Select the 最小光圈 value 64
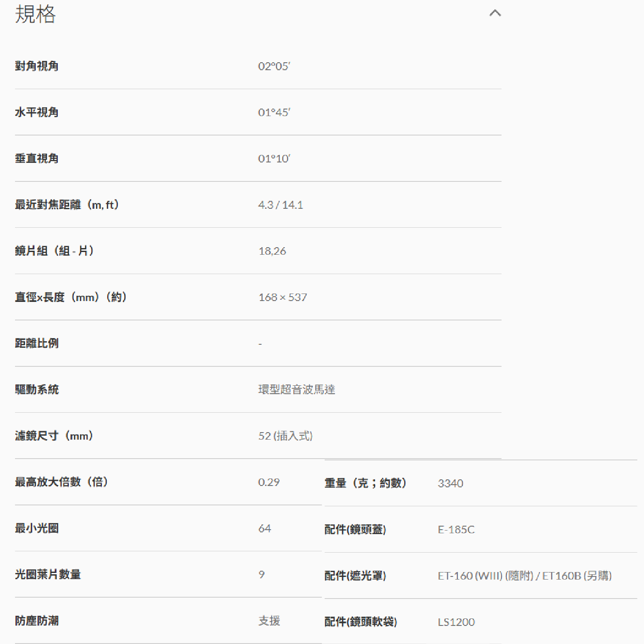 pos(265,528)
